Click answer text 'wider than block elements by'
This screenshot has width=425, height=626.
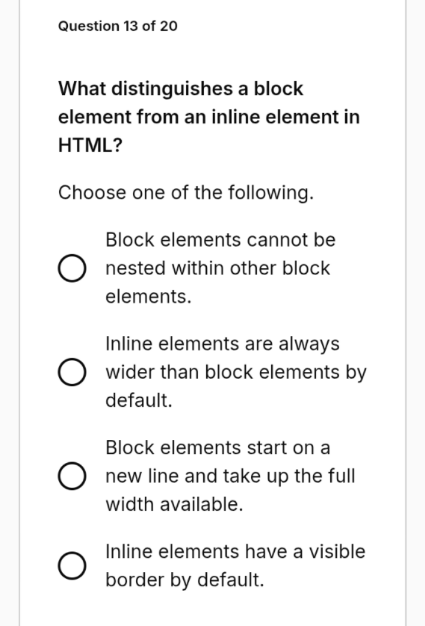point(236,372)
